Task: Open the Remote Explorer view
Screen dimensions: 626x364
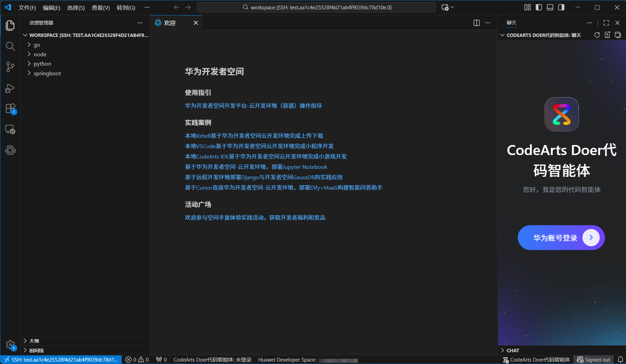Action: (10, 130)
